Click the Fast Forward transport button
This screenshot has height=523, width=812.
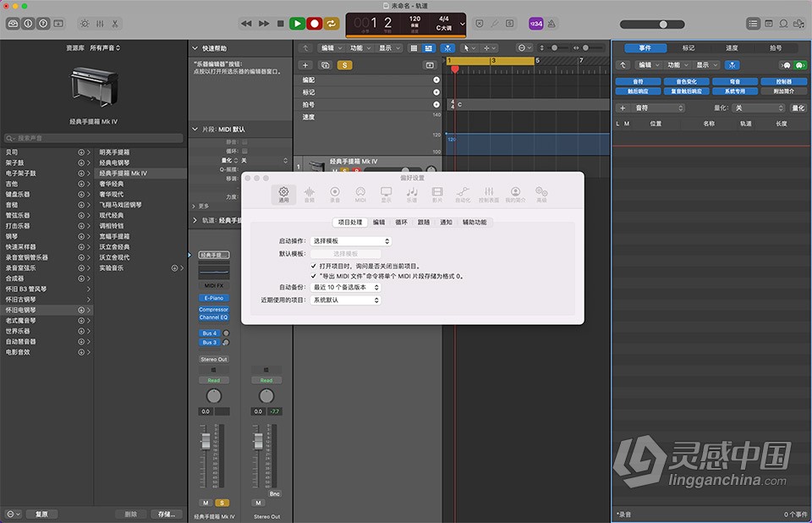(264, 24)
